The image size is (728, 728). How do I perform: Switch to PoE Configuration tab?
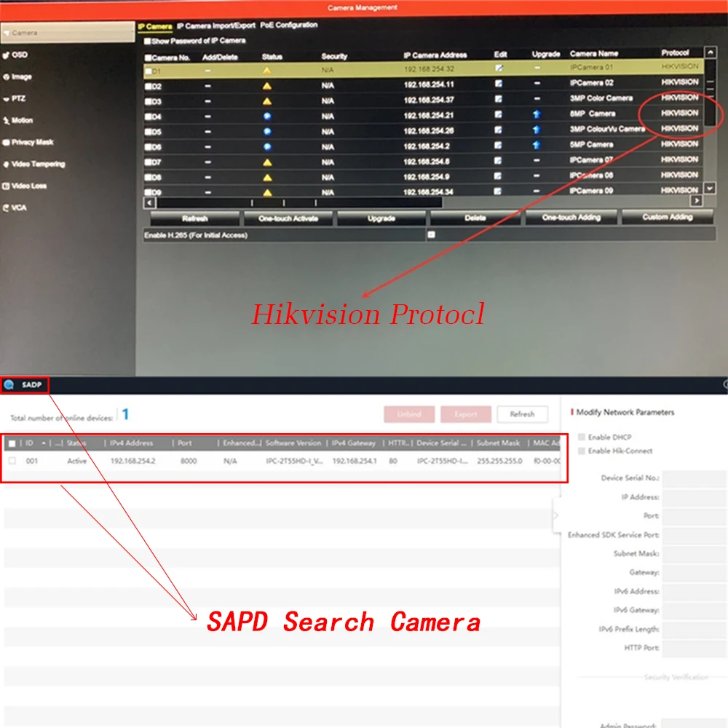click(x=289, y=25)
